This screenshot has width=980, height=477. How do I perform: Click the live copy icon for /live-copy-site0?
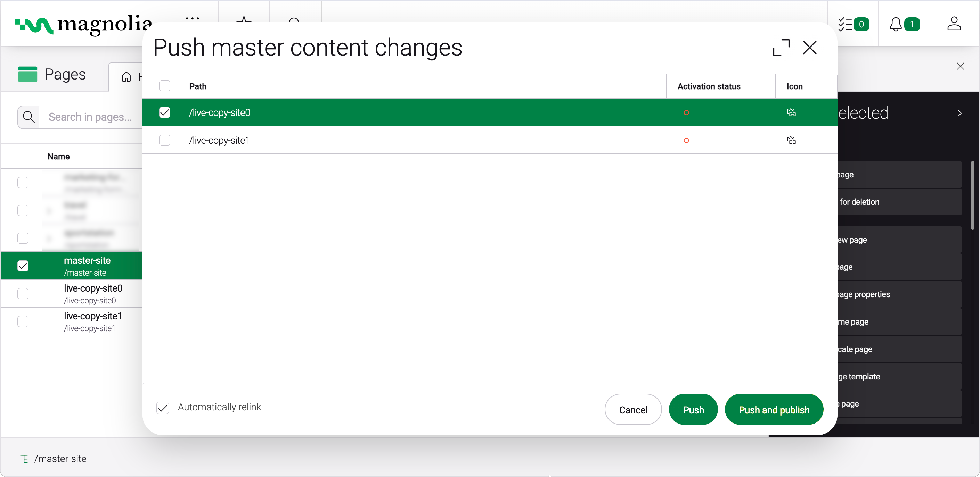coord(791,112)
